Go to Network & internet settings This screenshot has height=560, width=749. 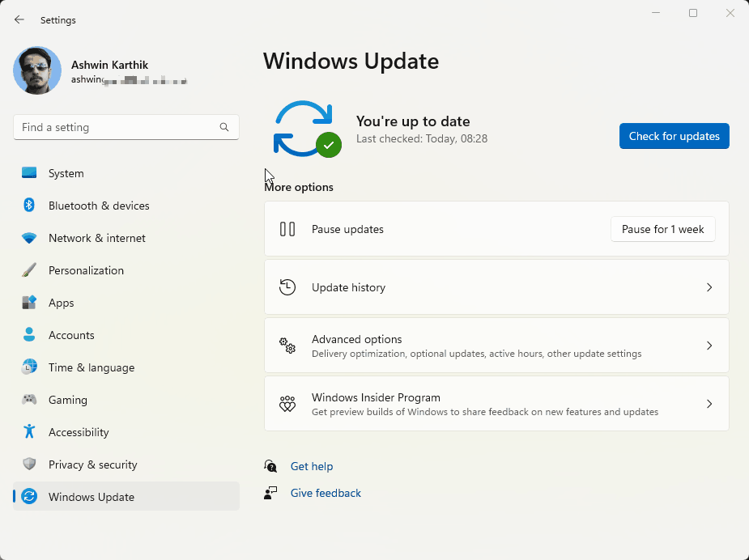click(x=126, y=238)
